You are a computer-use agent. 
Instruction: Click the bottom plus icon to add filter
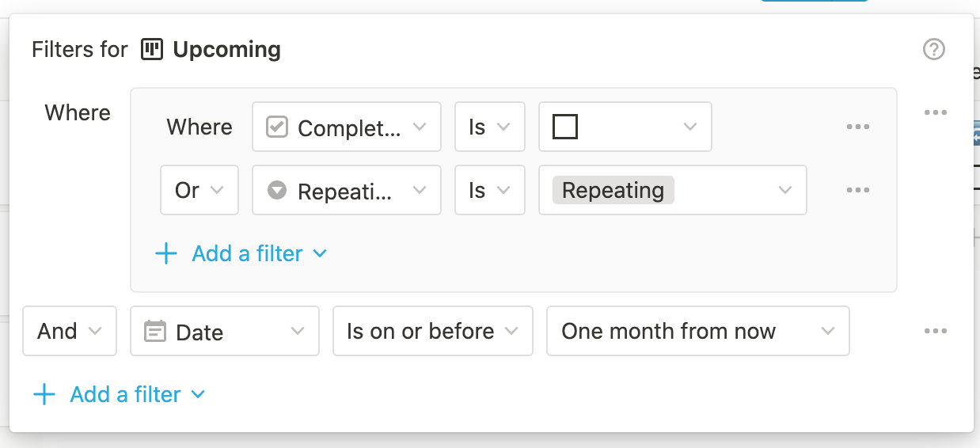pos(44,395)
